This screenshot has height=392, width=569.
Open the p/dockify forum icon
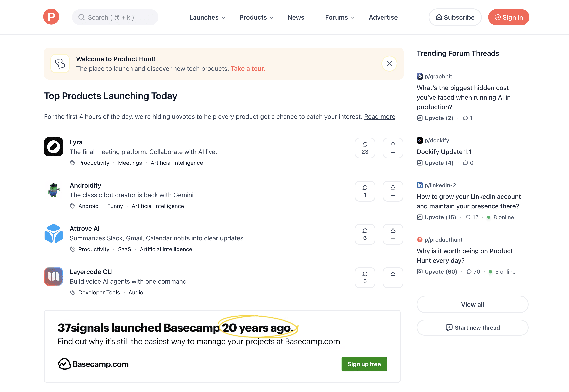coord(420,140)
